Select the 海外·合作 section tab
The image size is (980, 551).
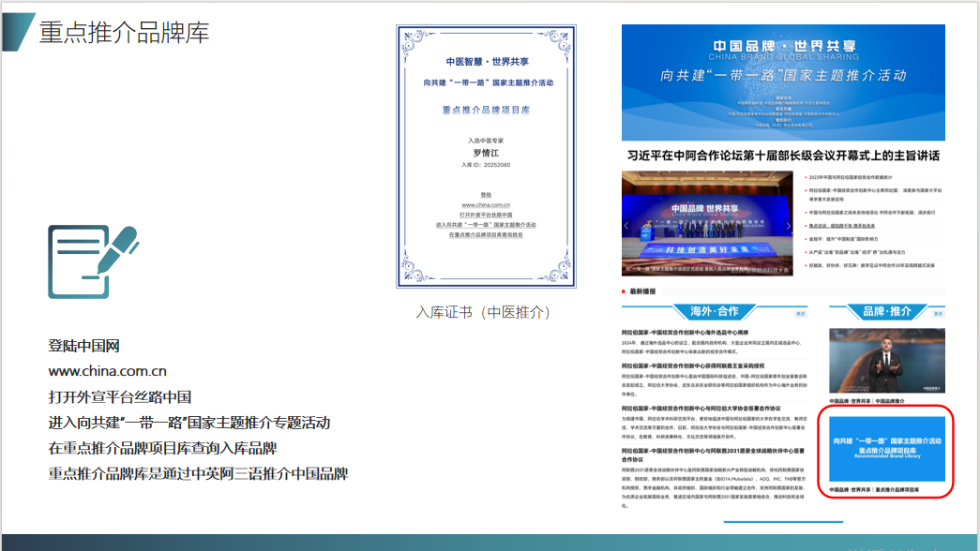point(715,311)
